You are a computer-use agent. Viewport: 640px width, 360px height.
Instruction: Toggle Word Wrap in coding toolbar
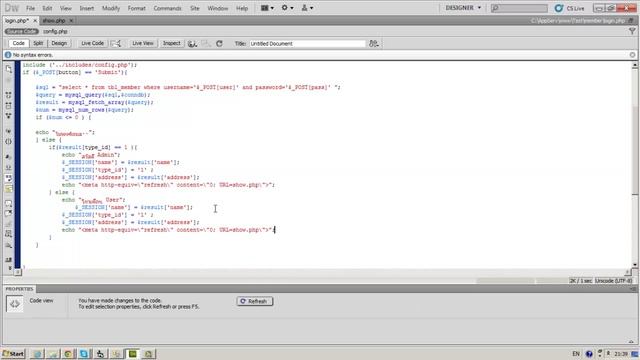pos(9,178)
